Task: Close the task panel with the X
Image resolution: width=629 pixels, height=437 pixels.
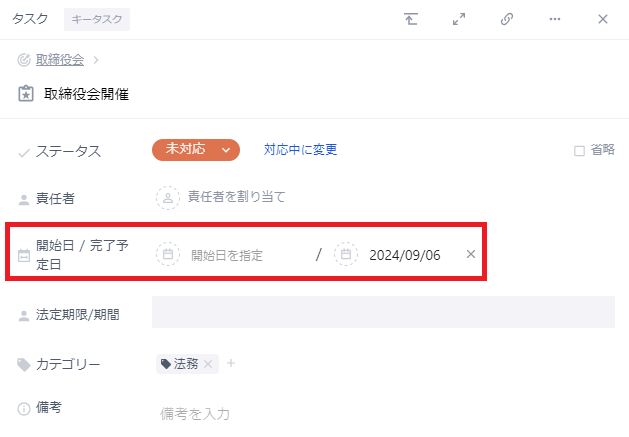Action: [603, 19]
